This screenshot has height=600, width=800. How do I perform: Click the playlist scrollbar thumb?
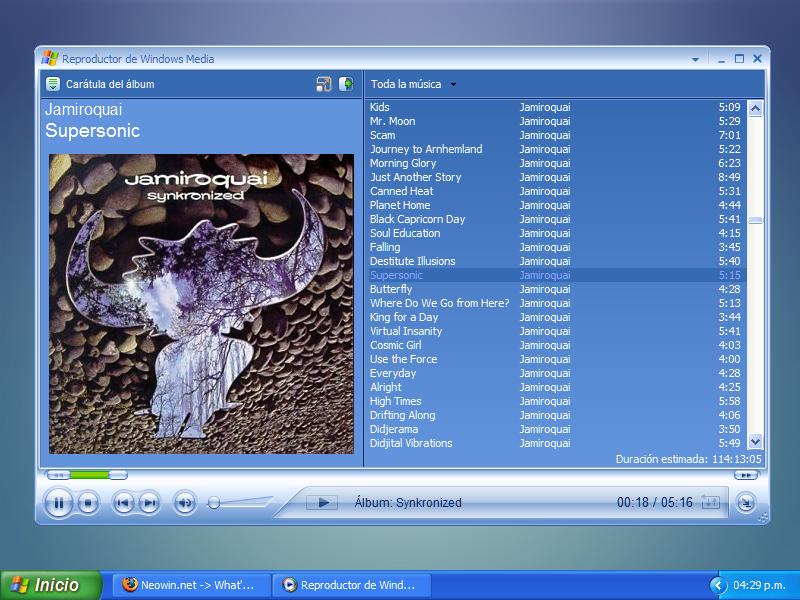[756, 220]
